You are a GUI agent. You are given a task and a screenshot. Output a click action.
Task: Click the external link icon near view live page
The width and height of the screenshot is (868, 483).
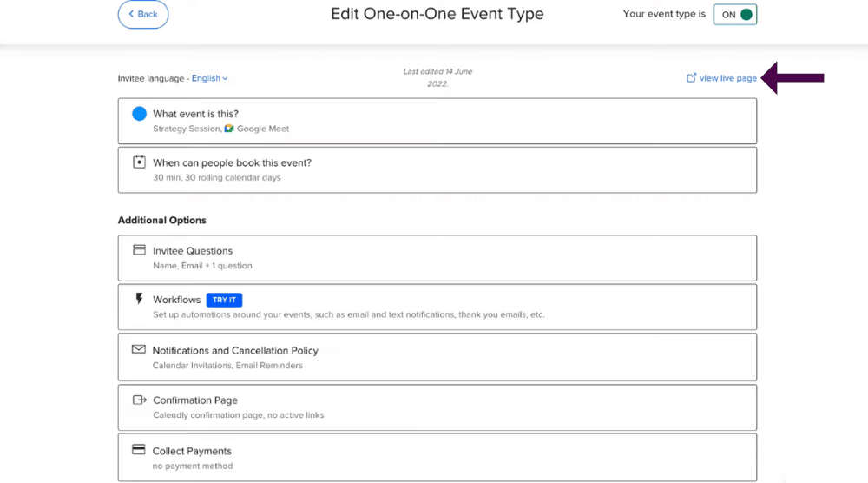(692, 77)
